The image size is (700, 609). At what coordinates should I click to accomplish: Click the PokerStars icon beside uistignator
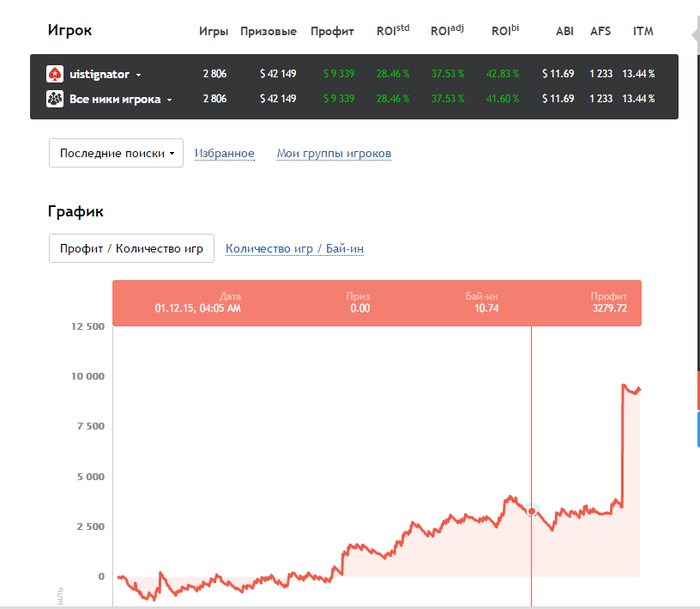pyautogui.click(x=55, y=74)
